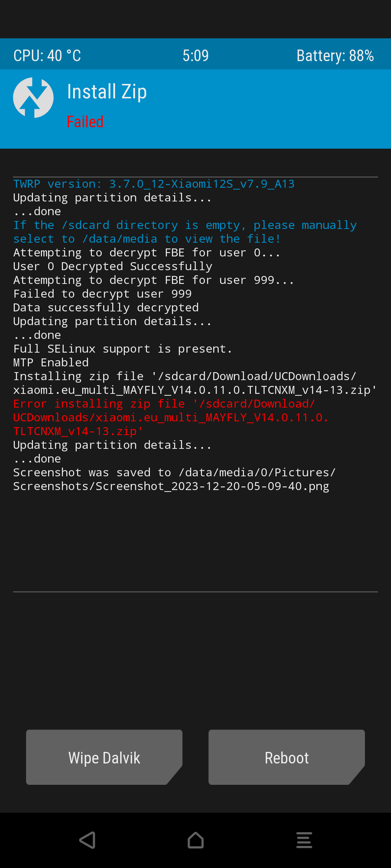Viewport: 391px width, 868px height.
Task: Select the red Error installing zip line
Action: point(171,417)
